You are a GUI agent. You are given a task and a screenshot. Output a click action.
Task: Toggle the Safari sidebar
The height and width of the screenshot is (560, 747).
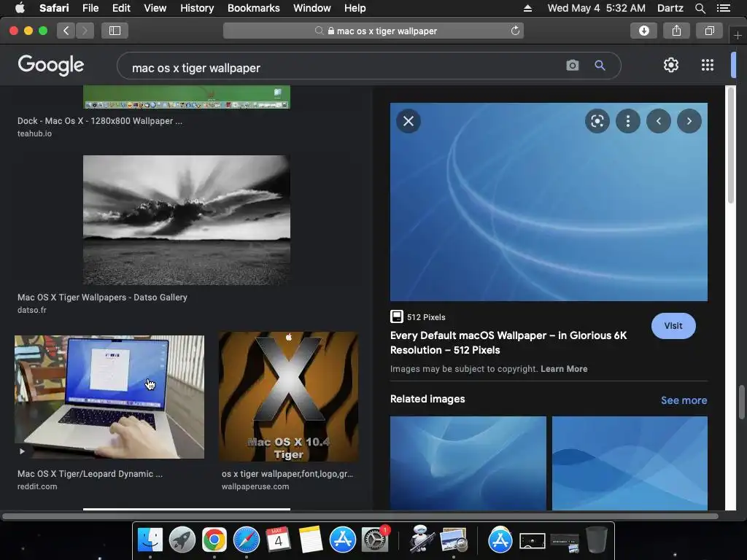(115, 31)
